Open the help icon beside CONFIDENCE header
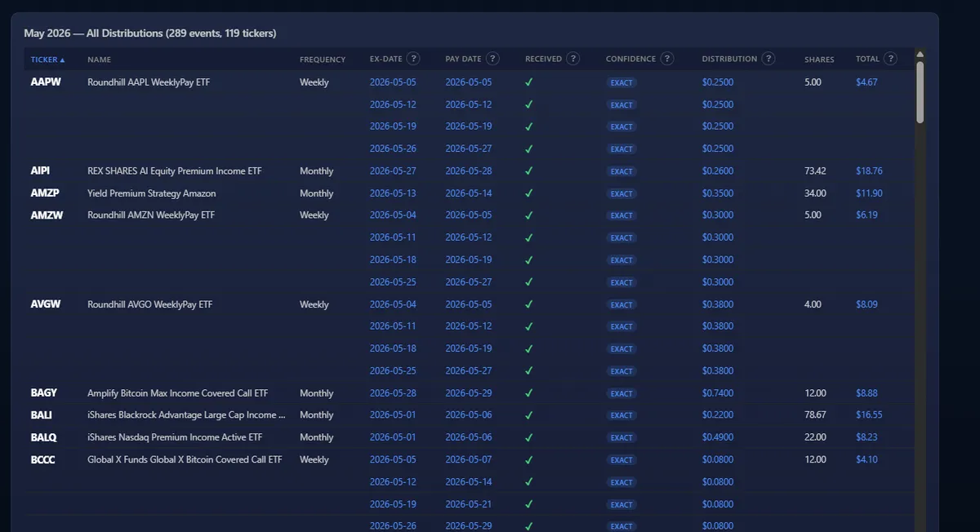980x532 pixels. [667, 59]
